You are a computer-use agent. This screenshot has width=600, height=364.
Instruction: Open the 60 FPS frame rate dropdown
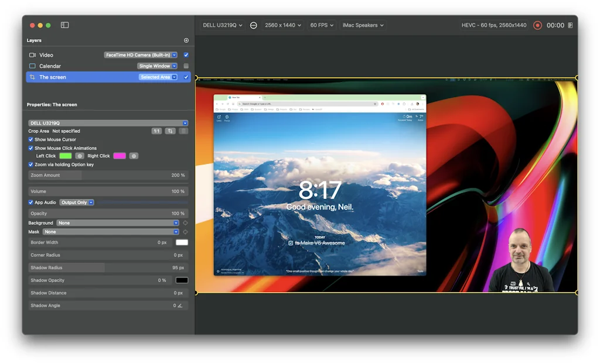tap(321, 25)
